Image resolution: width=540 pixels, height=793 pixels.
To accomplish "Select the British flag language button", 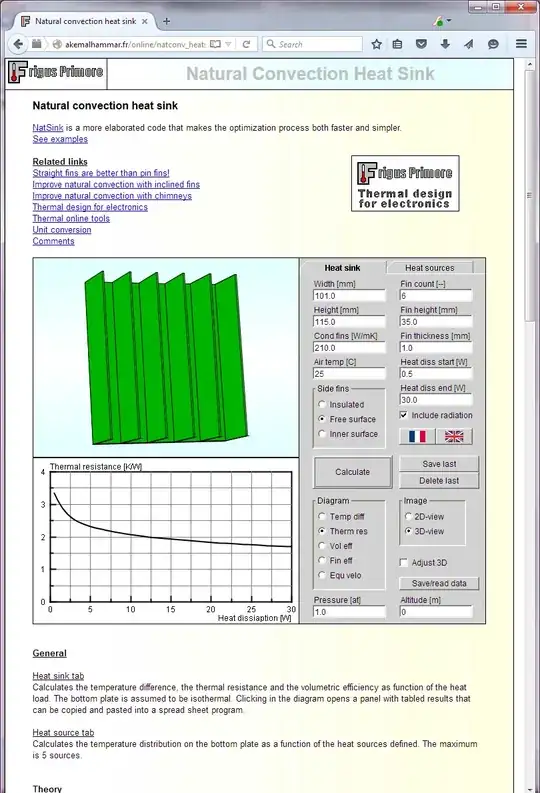I will click(x=454, y=436).
